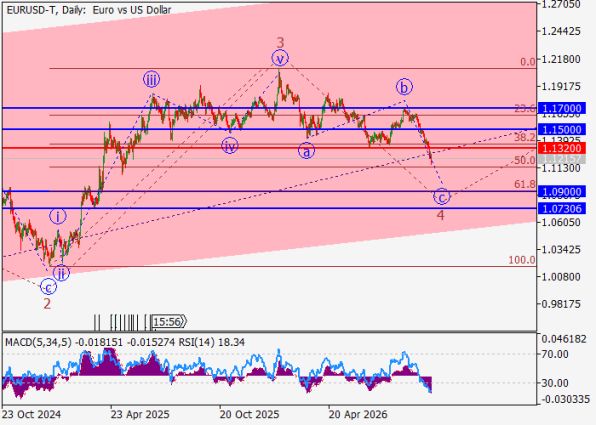The image size is (596, 425).
Task: Select the blue 1.15000 price level label
Action: click(x=562, y=129)
